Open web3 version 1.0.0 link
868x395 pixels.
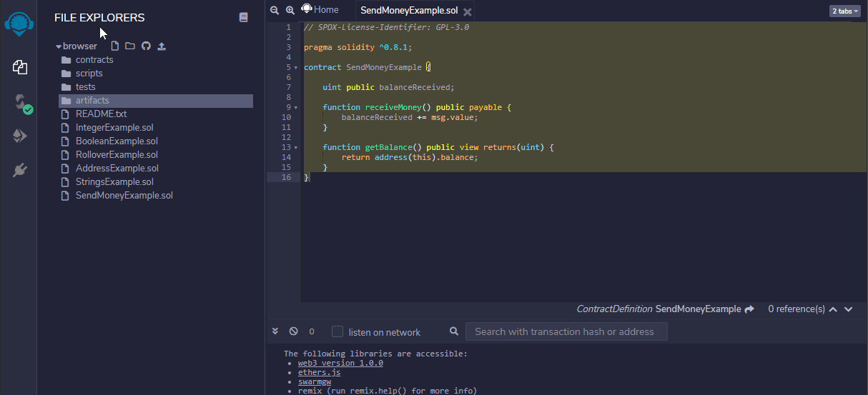tap(340, 363)
